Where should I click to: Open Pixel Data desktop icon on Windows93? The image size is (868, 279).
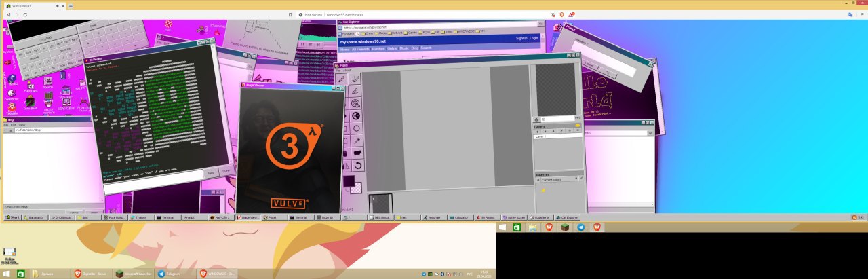31,87
